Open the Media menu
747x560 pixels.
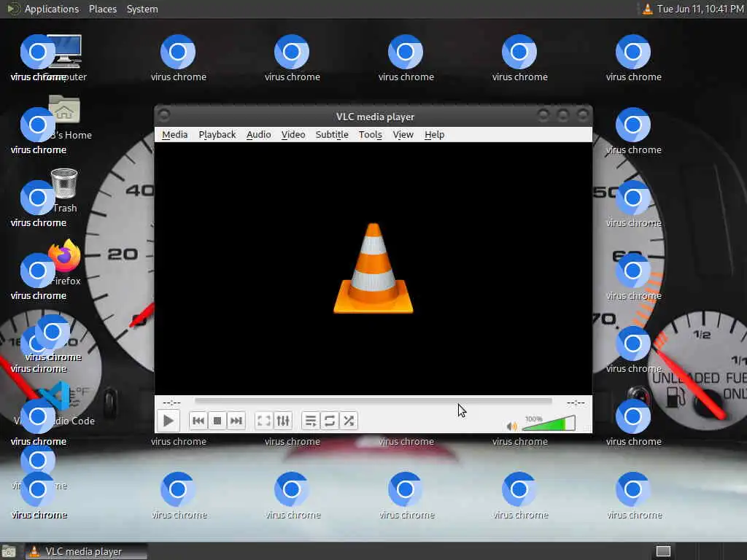(x=175, y=135)
